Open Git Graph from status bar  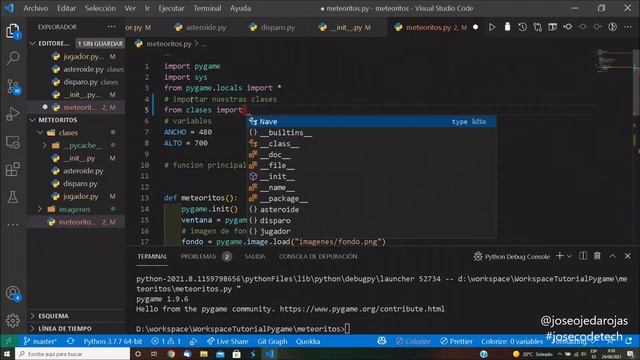click(x=272, y=341)
